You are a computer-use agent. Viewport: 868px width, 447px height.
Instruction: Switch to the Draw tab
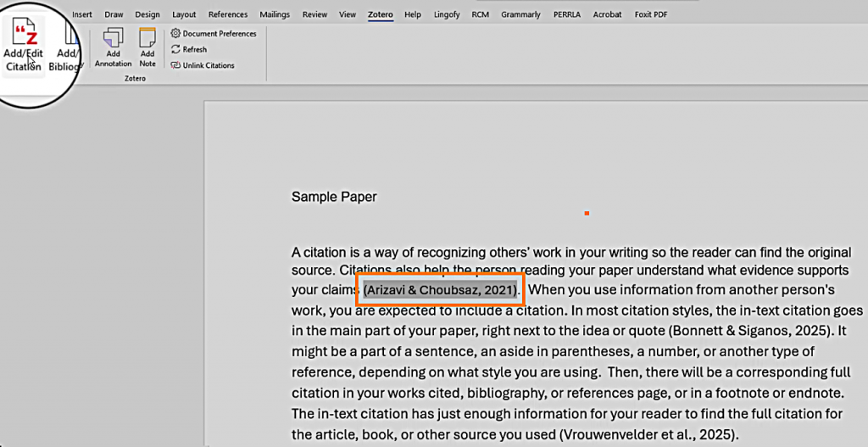(x=114, y=14)
